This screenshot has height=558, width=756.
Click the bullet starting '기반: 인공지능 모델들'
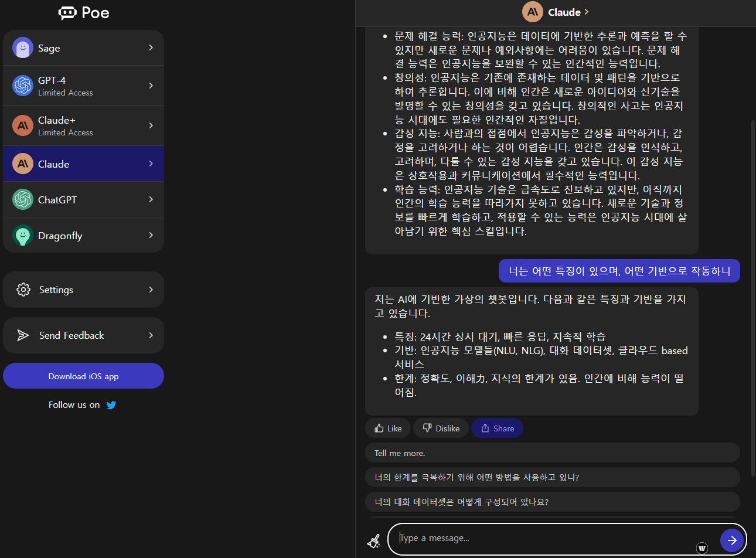(x=541, y=357)
